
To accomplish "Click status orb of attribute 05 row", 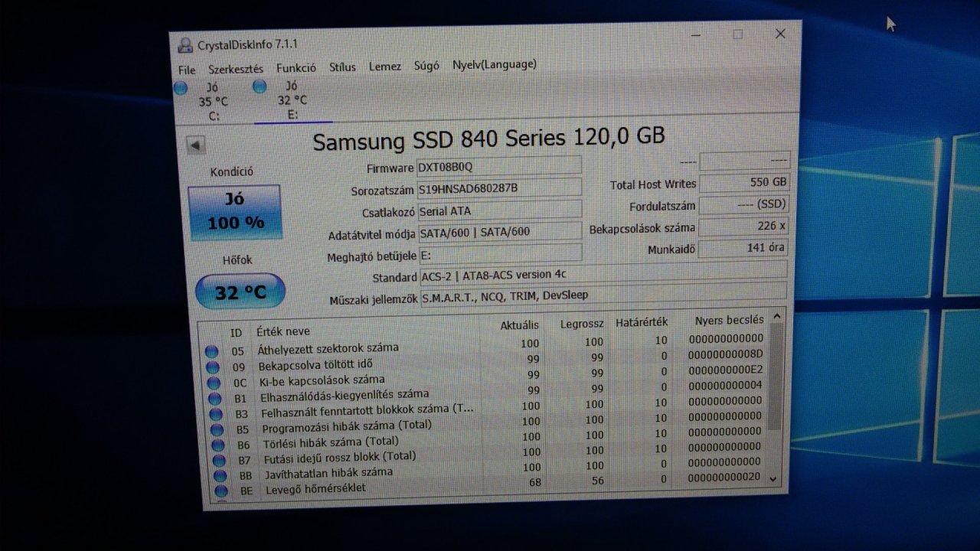I will point(212,352).
